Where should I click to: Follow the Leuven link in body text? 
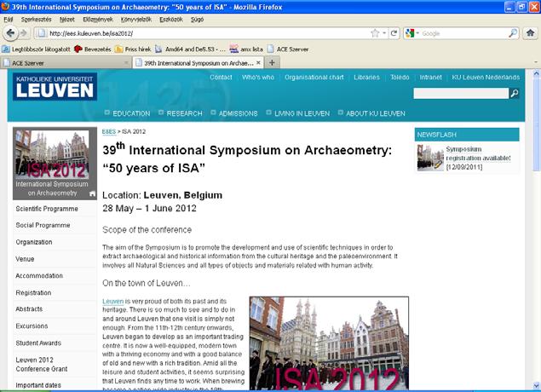(x=112, y=302)
